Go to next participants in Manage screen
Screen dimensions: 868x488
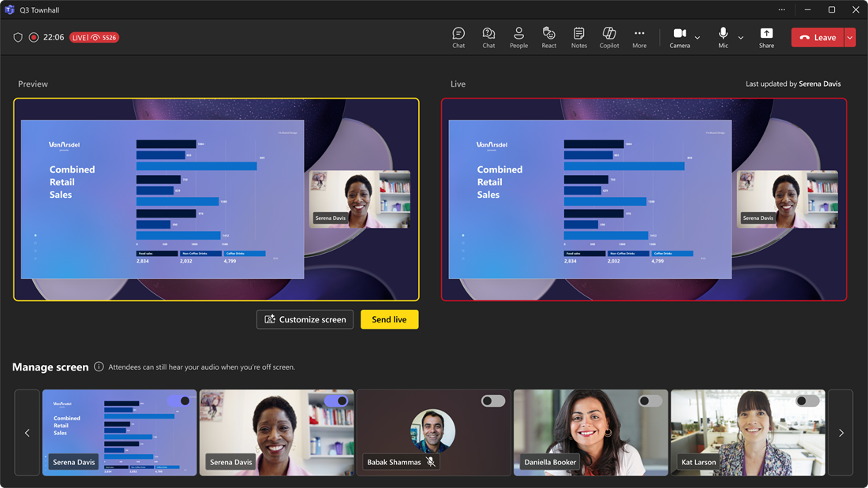(841, 433)
